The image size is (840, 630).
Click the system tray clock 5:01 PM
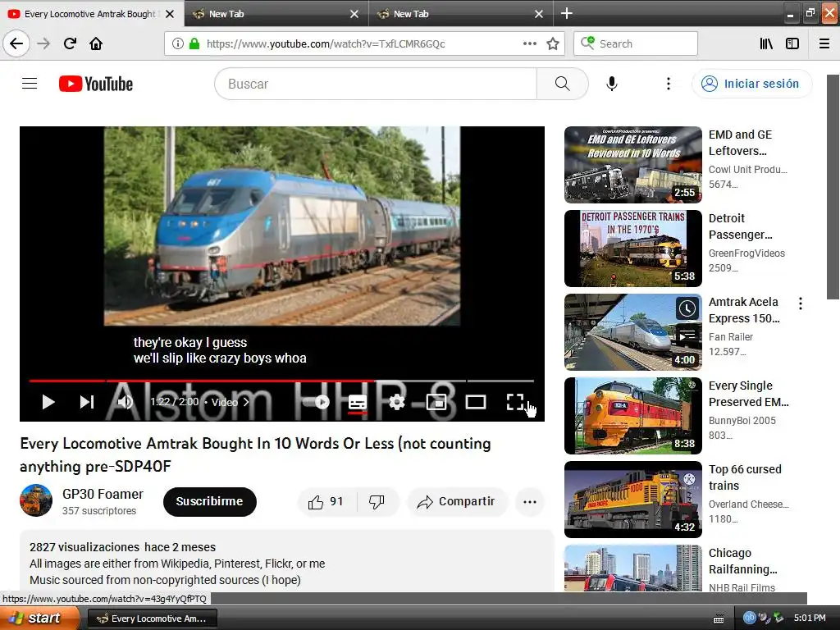pos(810,619)
